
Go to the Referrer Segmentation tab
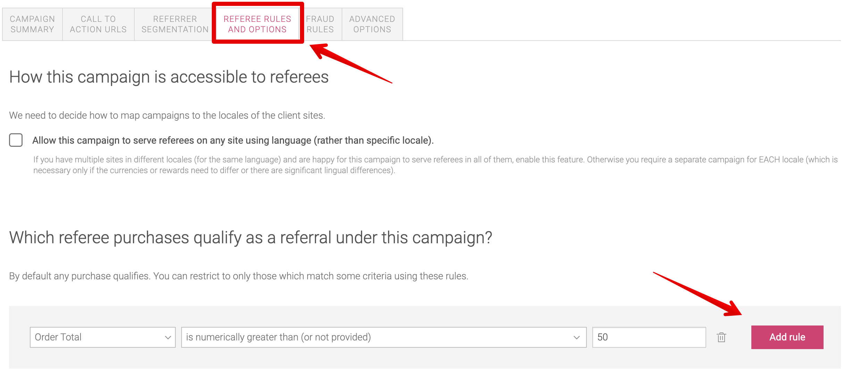(x=175, y=24)
